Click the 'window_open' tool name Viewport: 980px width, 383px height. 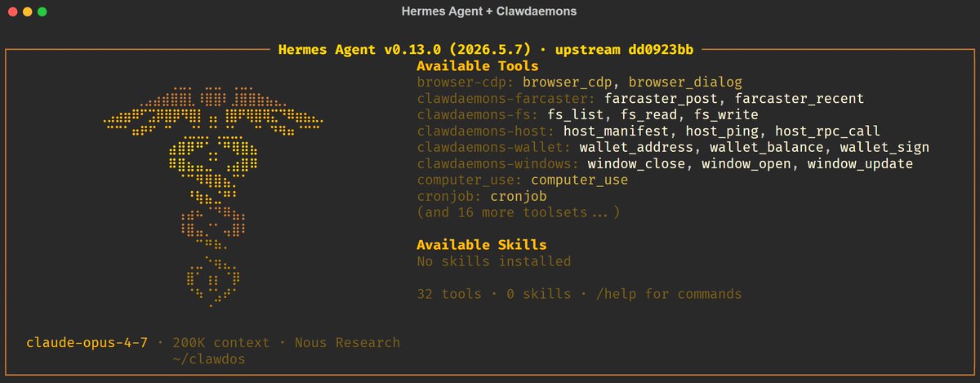(x=746, y=164)
